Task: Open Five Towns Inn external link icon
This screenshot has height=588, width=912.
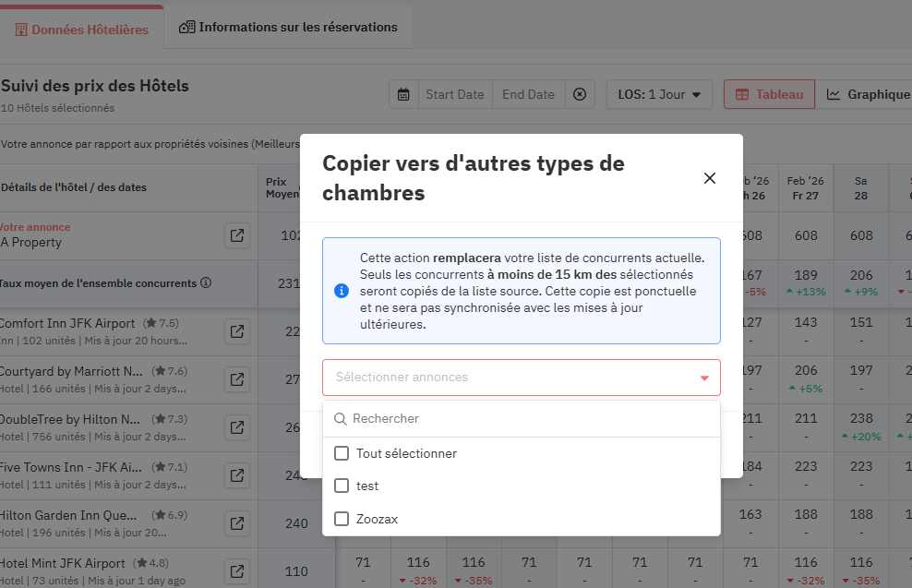Action: pyautogui.click(x=237, y=475)
